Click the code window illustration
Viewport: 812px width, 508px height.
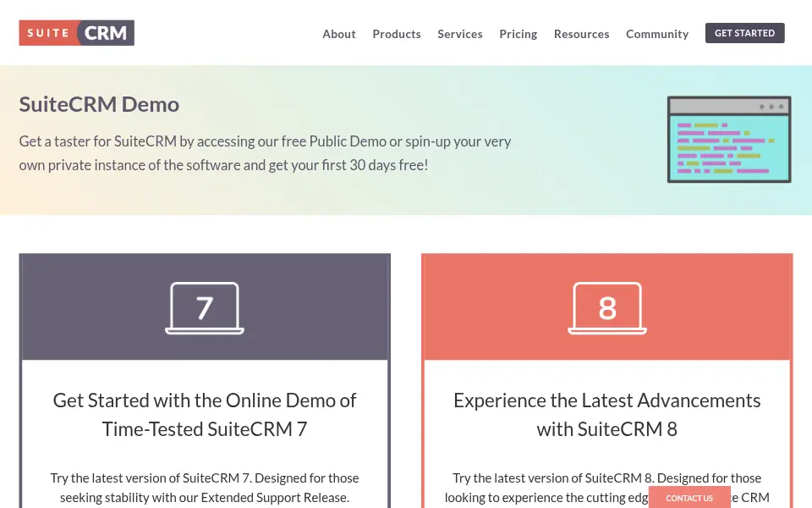tap(729, 139)
